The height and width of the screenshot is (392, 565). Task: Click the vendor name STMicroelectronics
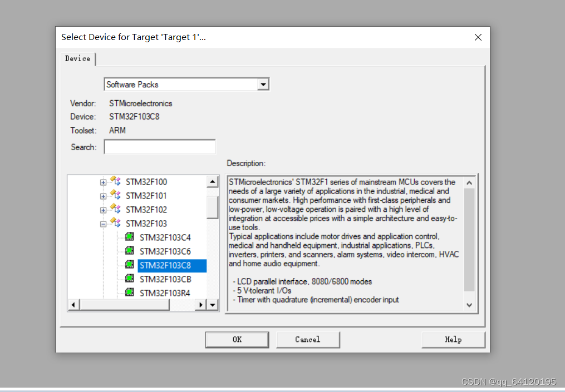tap(140, 103)
